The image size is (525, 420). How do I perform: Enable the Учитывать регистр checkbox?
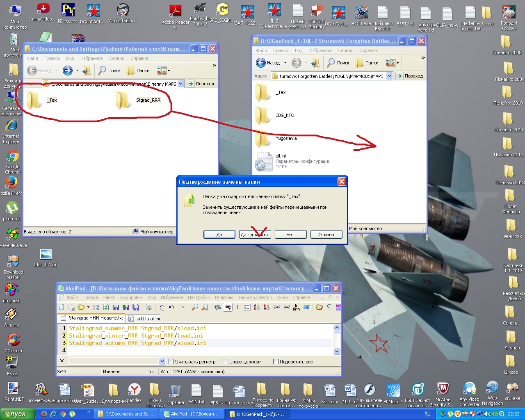click(171, 362)
